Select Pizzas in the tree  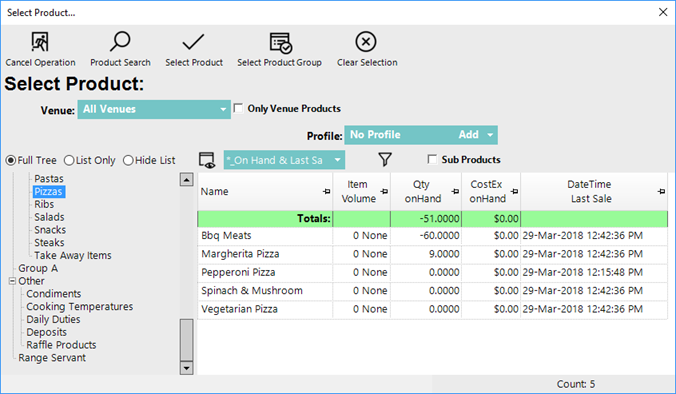click(48, 191)
